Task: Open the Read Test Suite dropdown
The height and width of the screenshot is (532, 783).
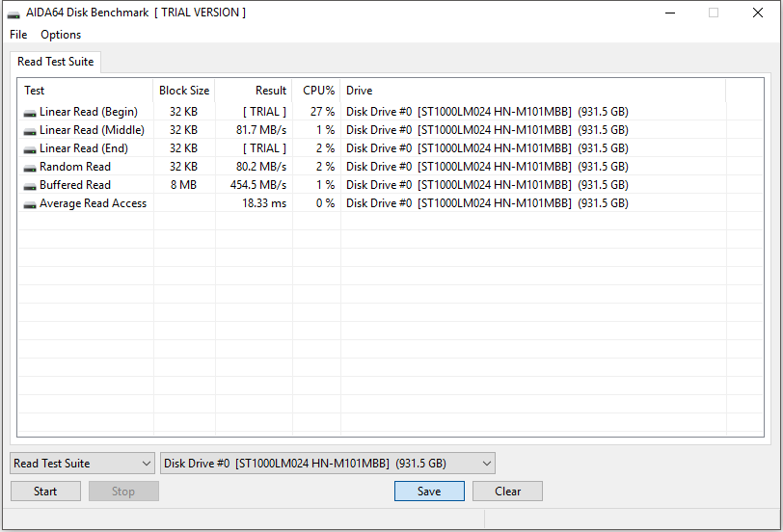Action: point(82,464)
